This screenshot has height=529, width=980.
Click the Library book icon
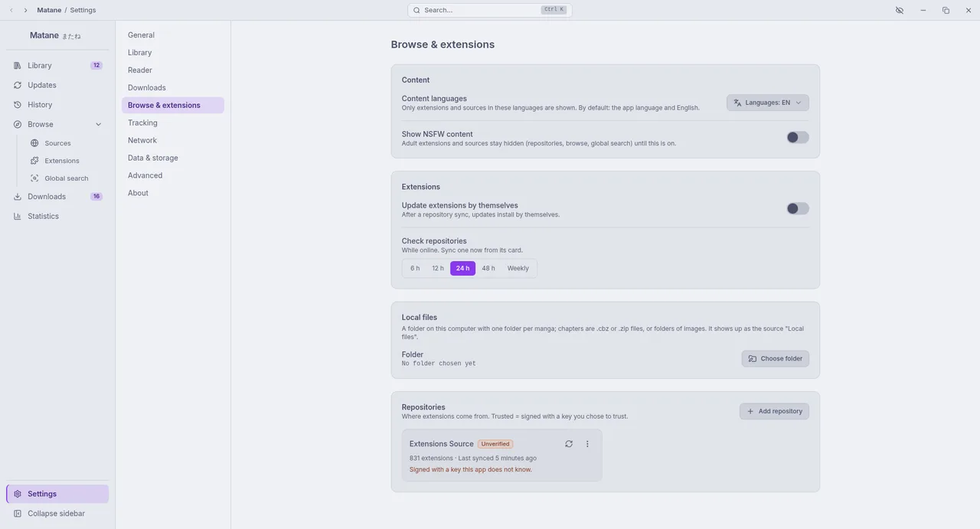(x=18, y=66)
